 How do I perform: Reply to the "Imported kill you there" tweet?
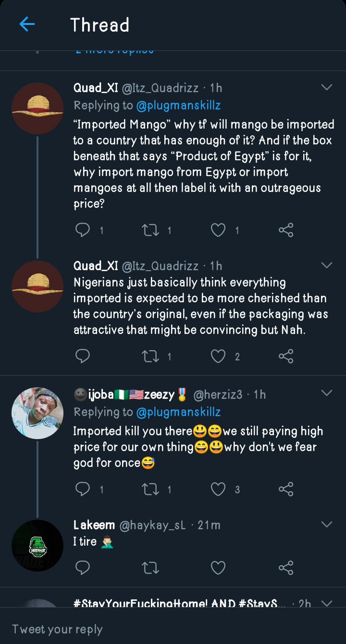[83, 489]
